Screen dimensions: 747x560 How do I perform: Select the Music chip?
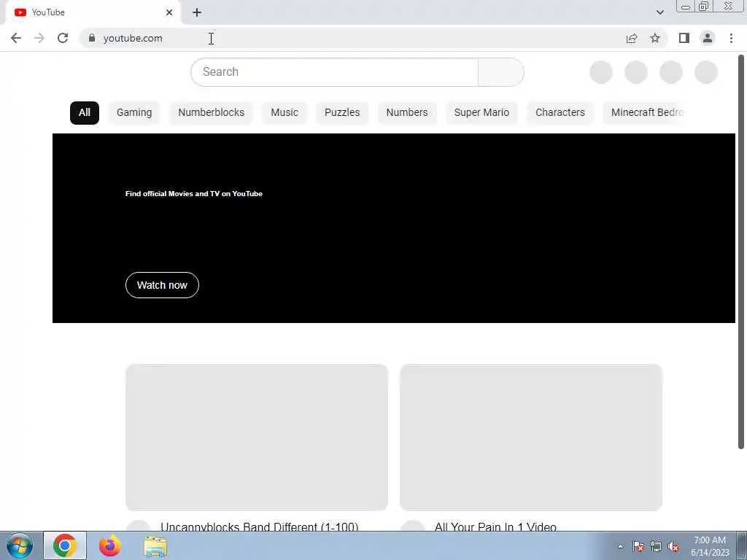285,113
